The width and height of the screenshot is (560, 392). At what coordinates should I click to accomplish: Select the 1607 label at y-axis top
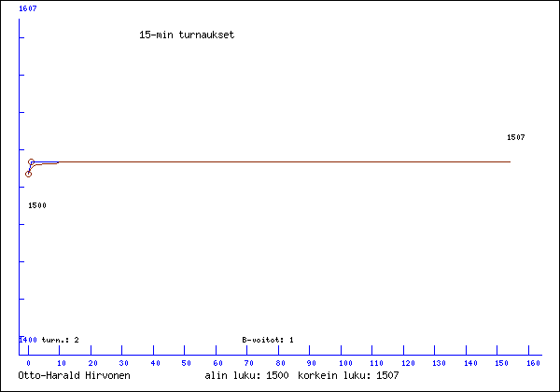(28, 8)
